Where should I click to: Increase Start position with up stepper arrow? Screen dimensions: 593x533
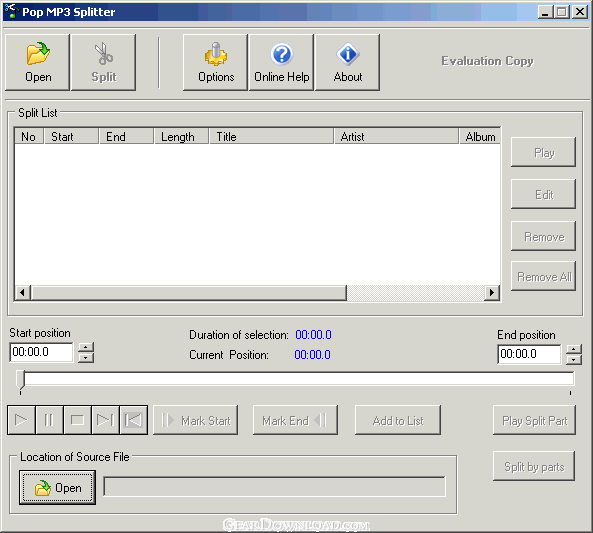pos(86,348)
